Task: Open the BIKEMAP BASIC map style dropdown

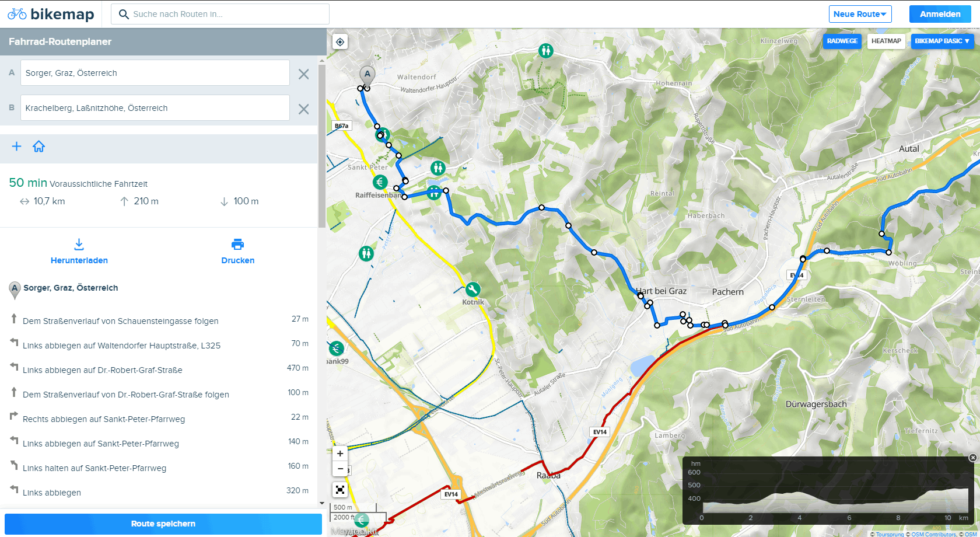Action: click(942, 41)
